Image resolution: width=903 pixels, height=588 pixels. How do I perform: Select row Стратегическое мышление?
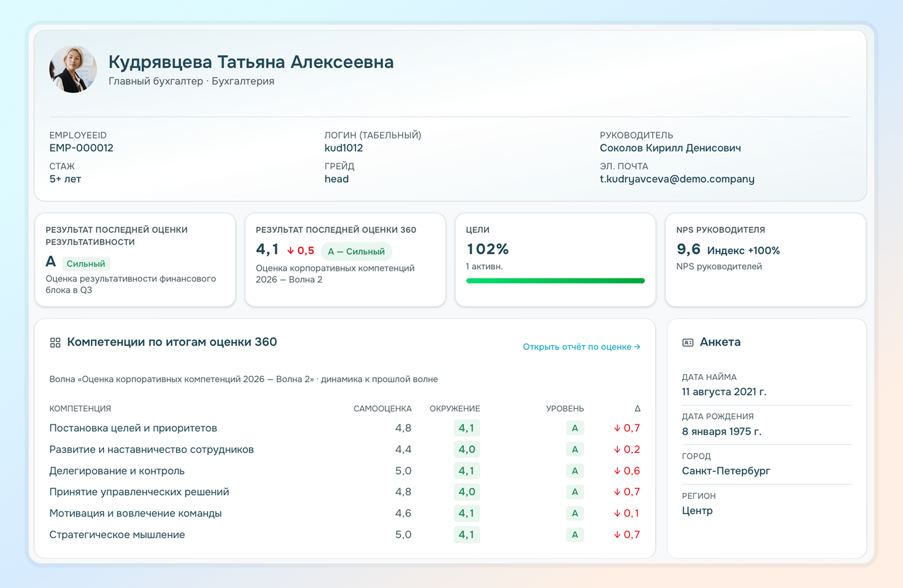(345, 535)
